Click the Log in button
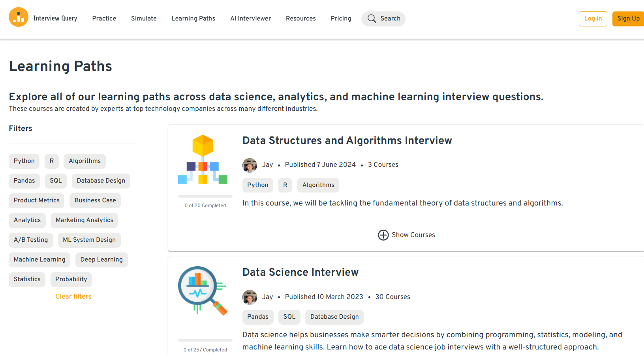This screenshot has height=355, width=644. click(593, 19)
